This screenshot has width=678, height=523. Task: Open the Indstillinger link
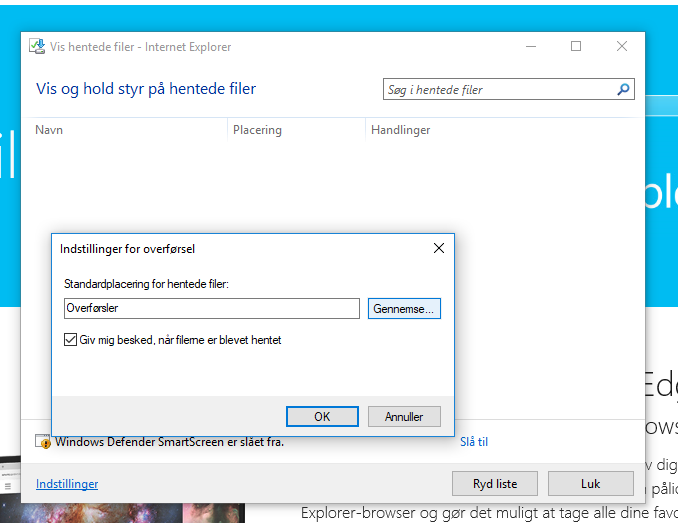67,484
